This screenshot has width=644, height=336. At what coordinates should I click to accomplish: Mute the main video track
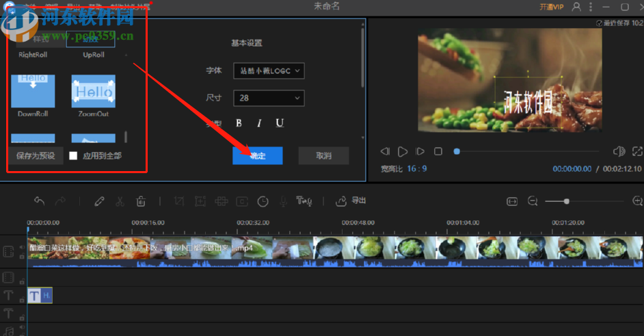pos(22,247)
